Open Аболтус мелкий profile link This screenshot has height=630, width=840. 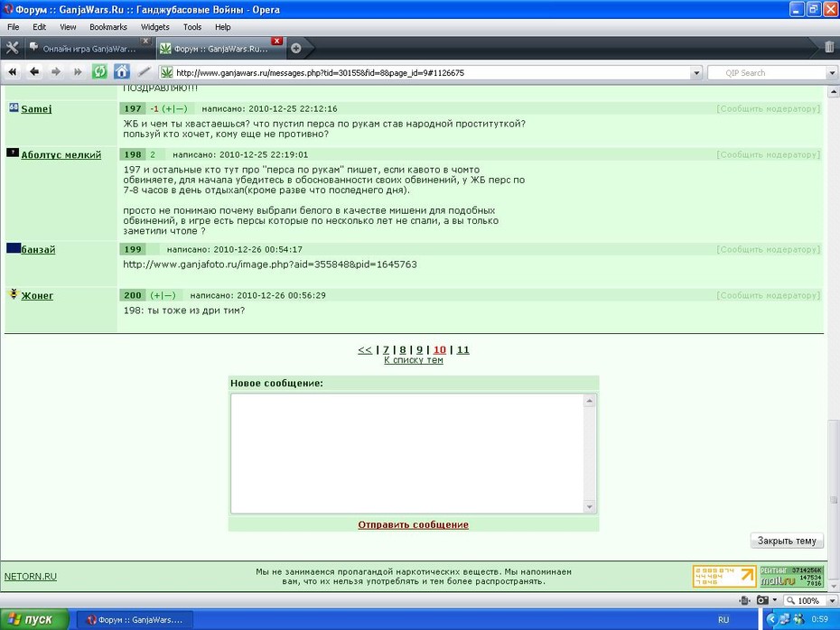[61, 154]
